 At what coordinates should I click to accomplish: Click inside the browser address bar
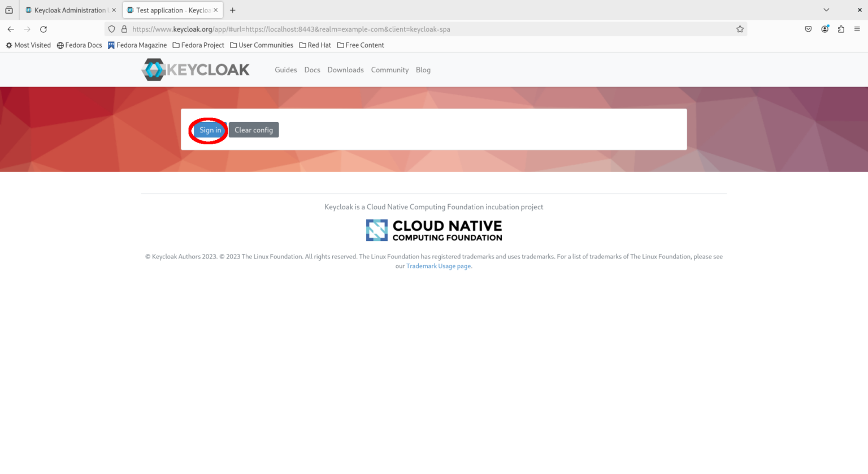396,29
